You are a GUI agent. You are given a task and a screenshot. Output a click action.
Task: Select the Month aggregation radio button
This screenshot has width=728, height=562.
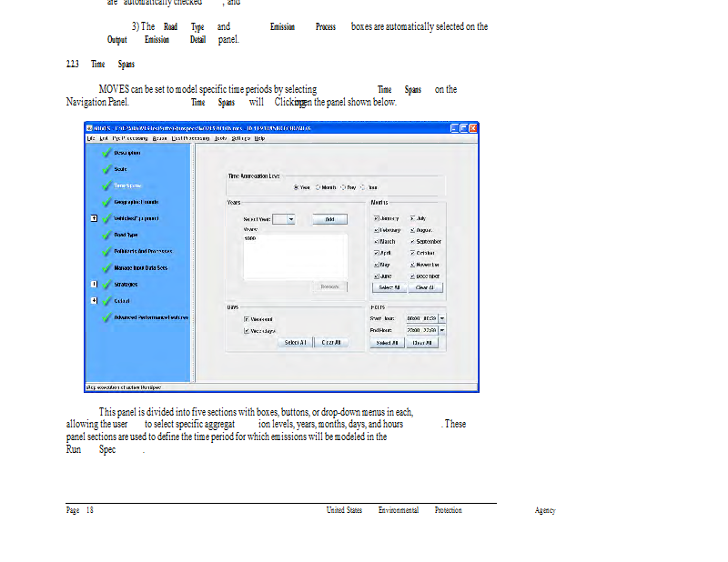point(318,187)
